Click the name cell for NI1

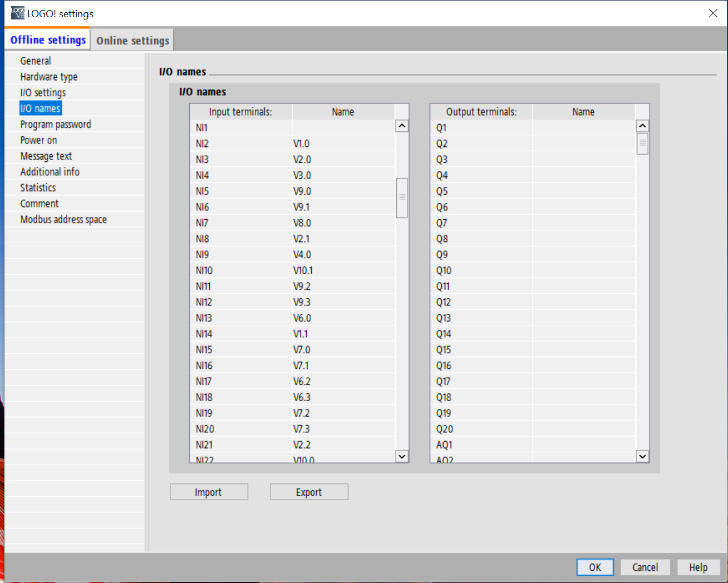343,127
